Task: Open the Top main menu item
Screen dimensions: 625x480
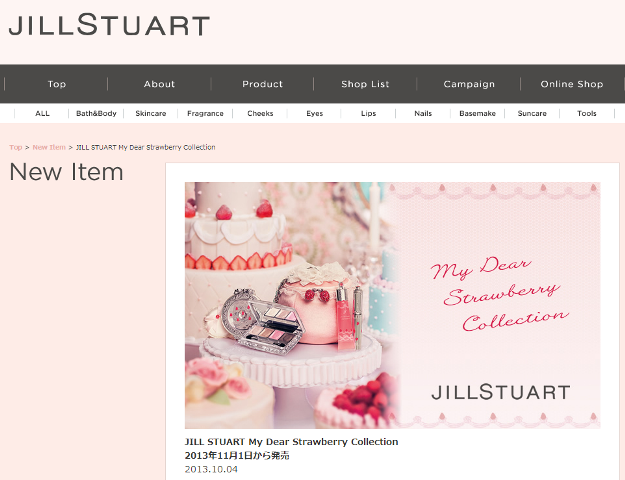Action: click(x=57, y=84)
